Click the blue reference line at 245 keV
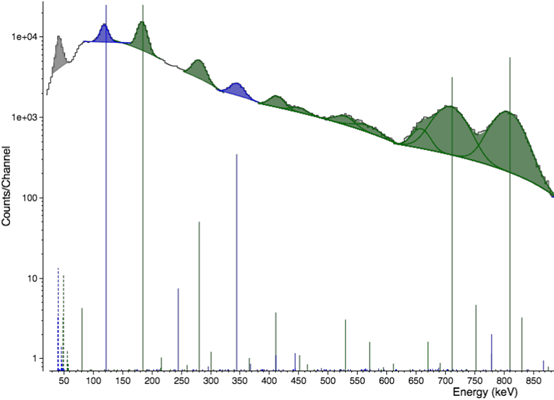 (x=178, y=329)
